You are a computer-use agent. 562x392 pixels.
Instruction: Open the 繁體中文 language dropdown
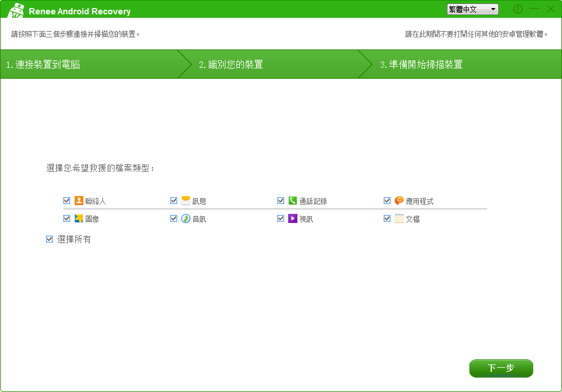pyautogui.click(x=472, y=9)
